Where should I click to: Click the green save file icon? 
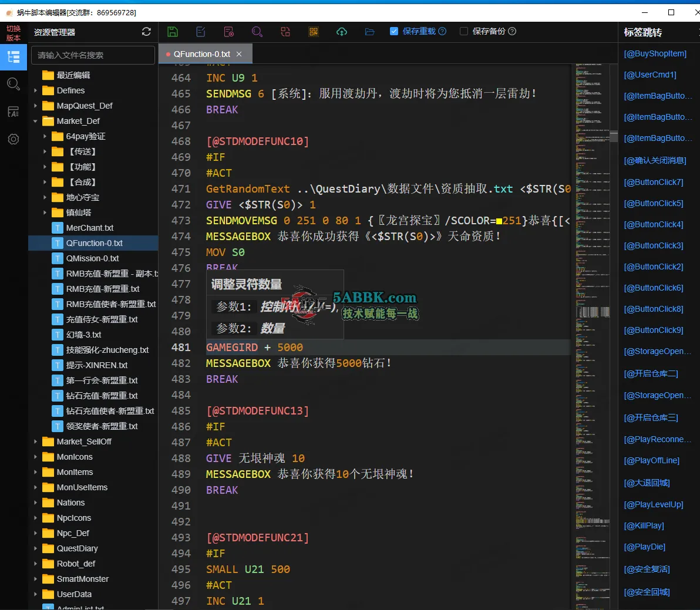click(x=172, y=32)
